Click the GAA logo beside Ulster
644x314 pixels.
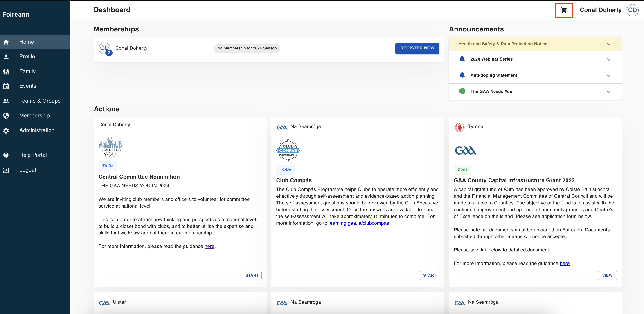[x=104, y=303]
